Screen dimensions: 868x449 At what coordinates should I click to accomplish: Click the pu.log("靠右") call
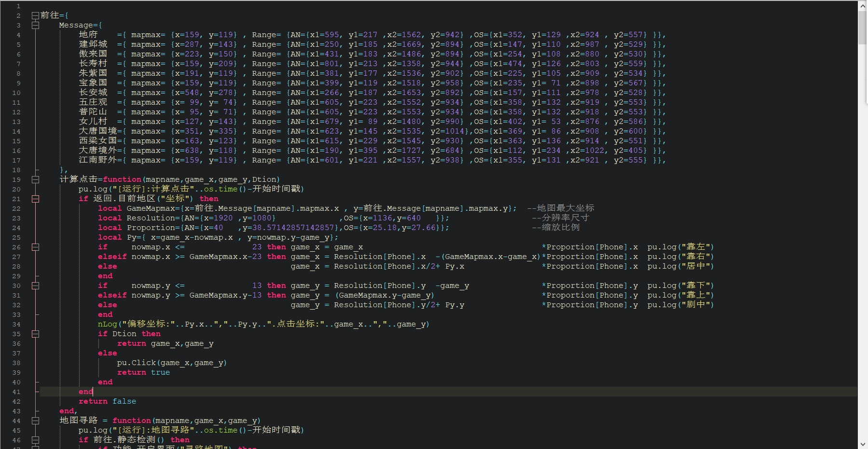(x=681, y=257)
